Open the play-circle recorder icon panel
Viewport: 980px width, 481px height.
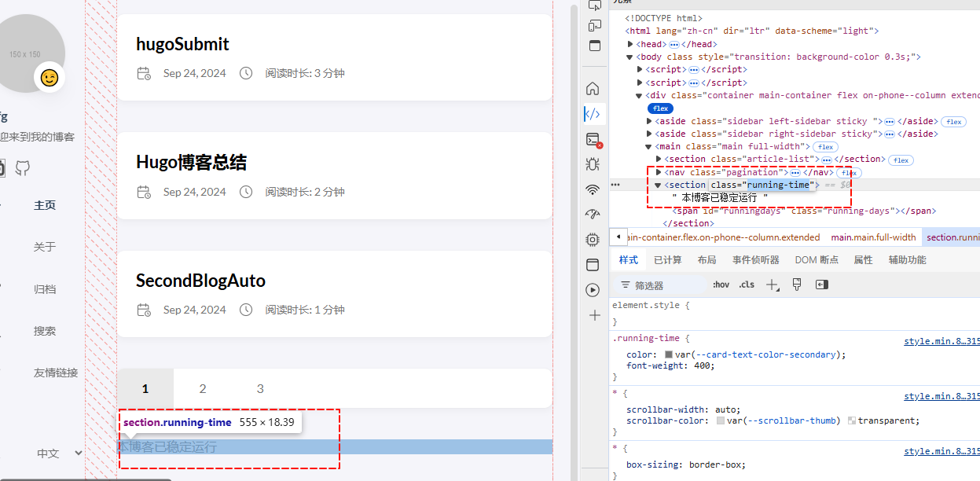[x=593, y=290]
